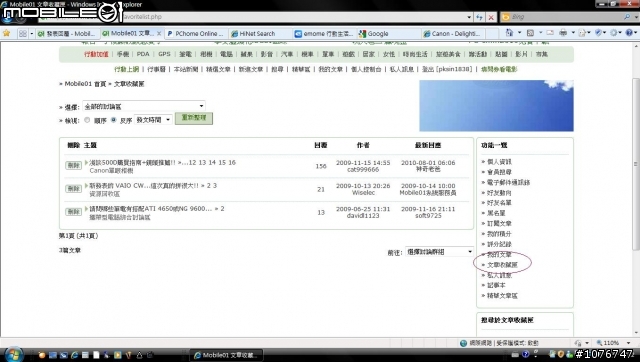Delete the VAIO CW favorite entry
The image size is (640, 362).
[x=73, y=189]
